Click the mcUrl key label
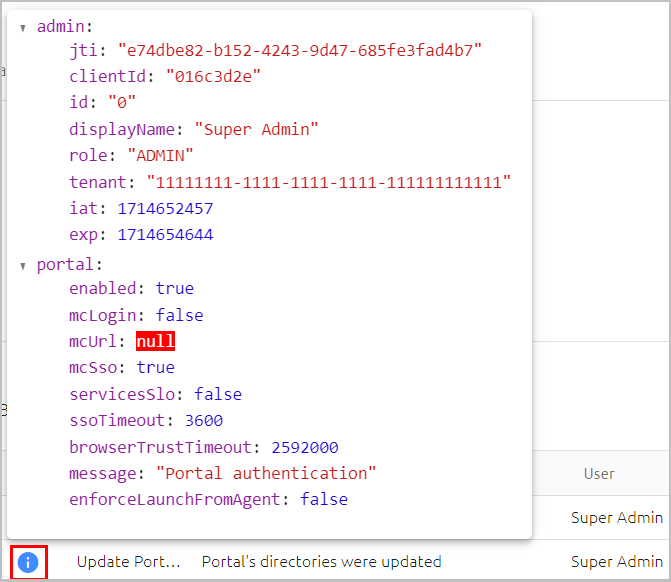Image resolution: width=671 pixels, height=582 pixels. (x=93, y=341)
